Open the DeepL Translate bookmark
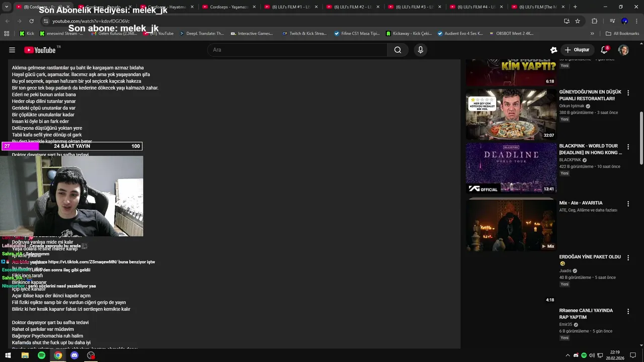644x362 pixels. pos(201,34)
